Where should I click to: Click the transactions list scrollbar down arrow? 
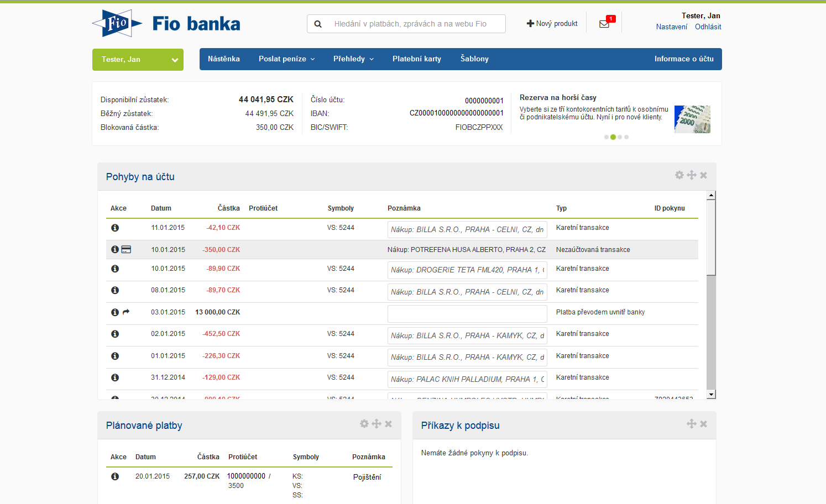click(x=711, y=395)
